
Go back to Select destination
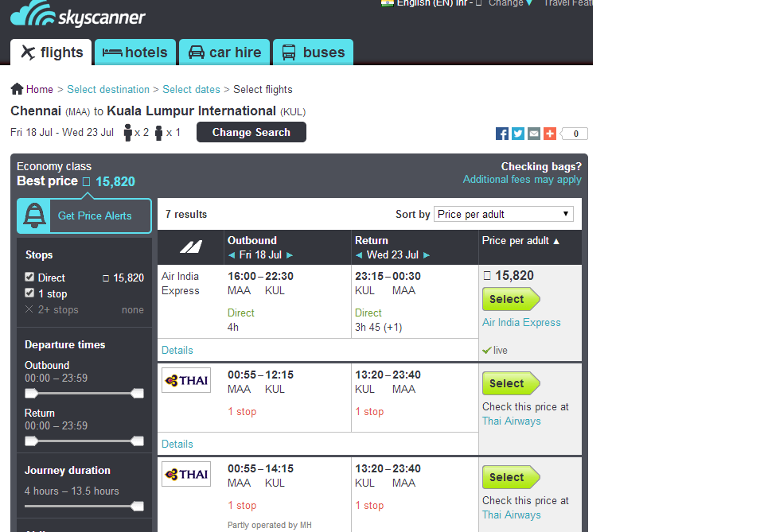pyautogui.click(x=108, y=90)
